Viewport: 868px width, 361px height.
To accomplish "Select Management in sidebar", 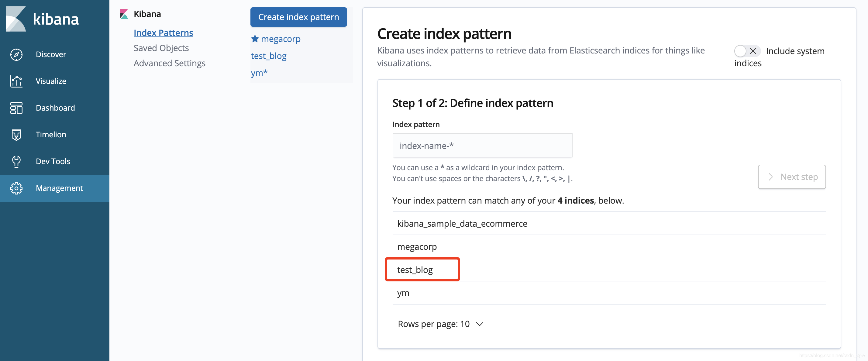I will 55,188.
